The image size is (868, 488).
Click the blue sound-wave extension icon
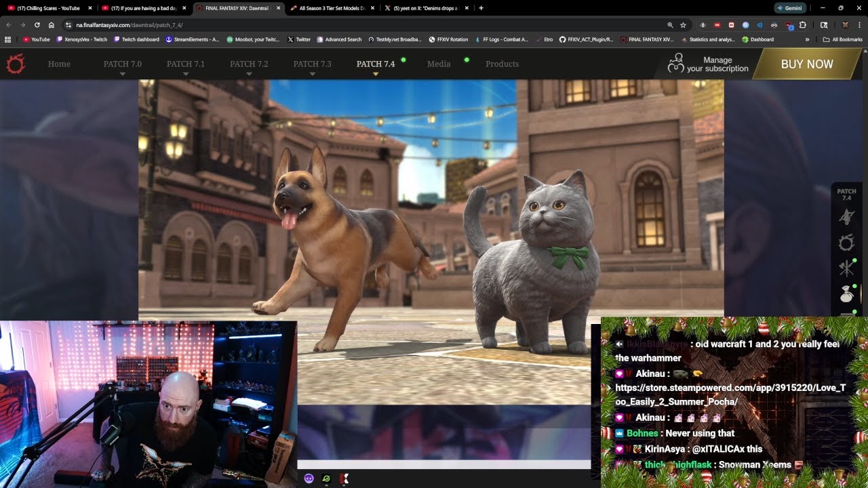tap(759, 24)
